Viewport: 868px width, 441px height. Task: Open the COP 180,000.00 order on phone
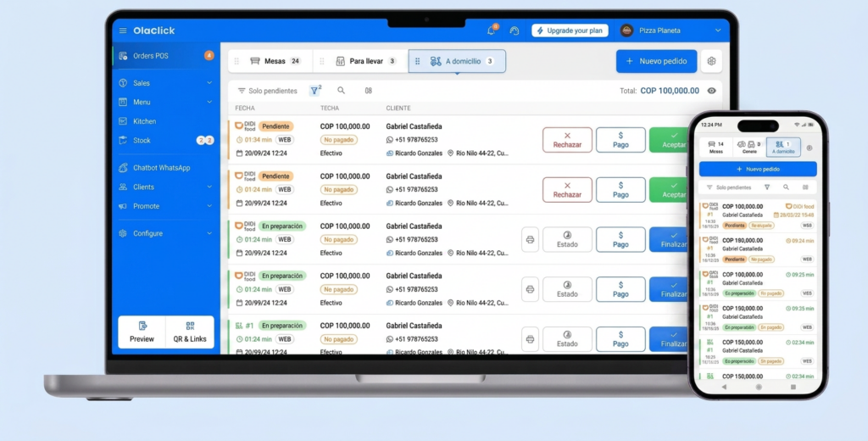coord(758,250)
